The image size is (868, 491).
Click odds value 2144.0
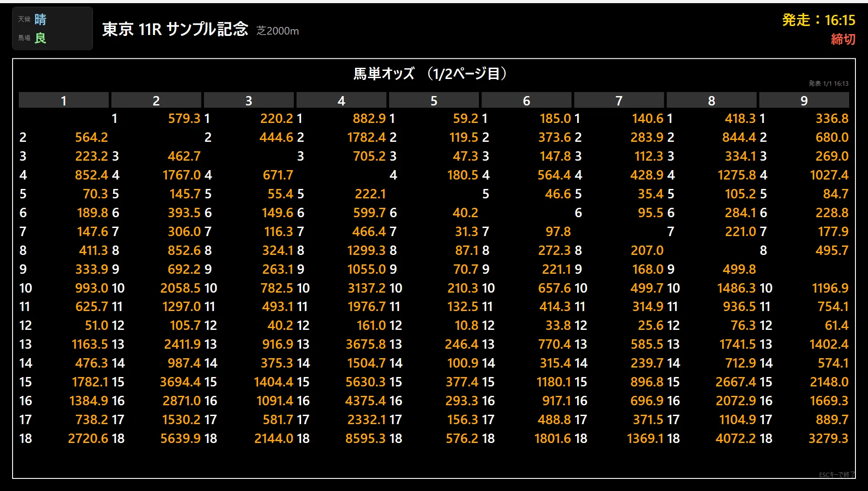274,438
